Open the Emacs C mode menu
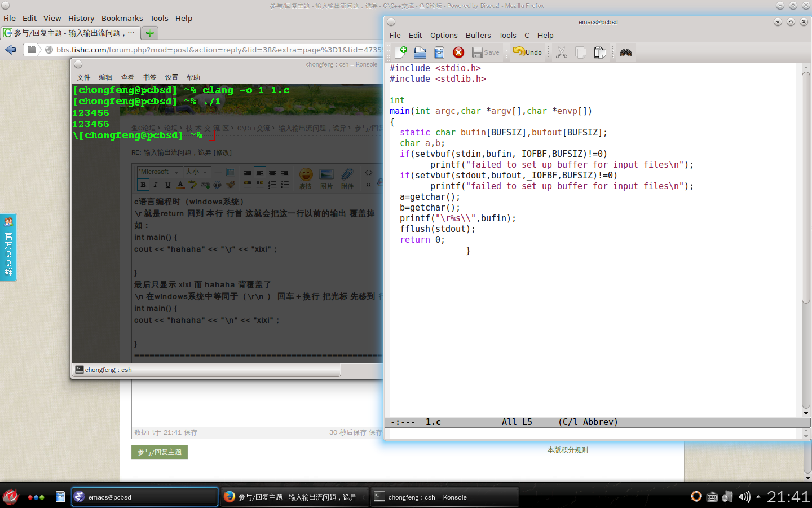This screenshot has height=508, width=812. coord(527,35)
